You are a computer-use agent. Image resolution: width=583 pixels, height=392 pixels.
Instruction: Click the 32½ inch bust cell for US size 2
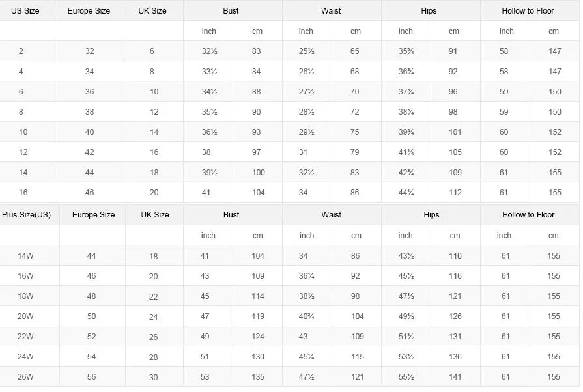coord(209,51)
